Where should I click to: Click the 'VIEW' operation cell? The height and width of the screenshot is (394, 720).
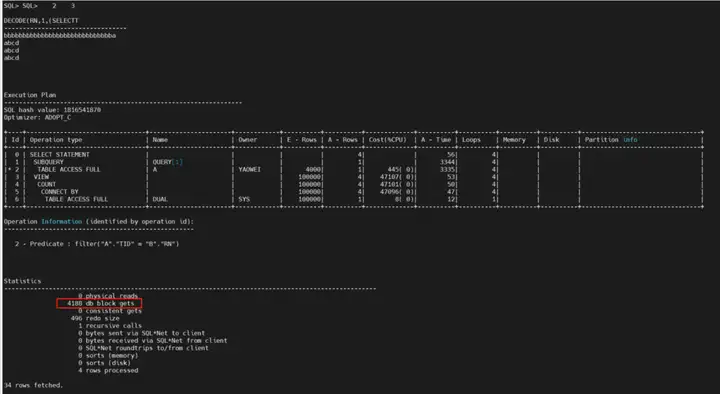point(41,177)
